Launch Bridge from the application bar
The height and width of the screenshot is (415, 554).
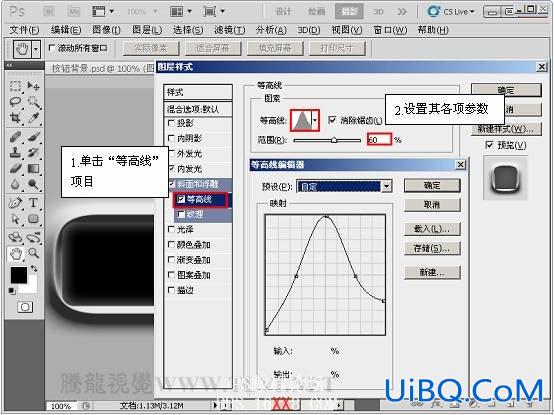coord(49,12)
